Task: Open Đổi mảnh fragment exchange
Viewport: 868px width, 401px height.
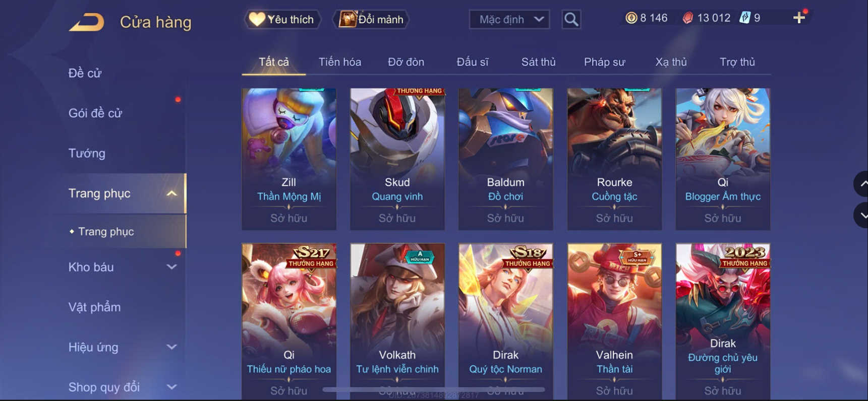Action: (x=371, y=20)
